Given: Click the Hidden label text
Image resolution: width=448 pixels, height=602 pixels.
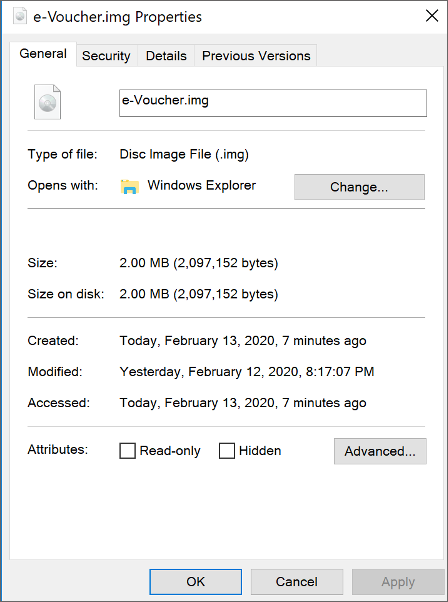Looking at the screenshot, I should (260, 451).
